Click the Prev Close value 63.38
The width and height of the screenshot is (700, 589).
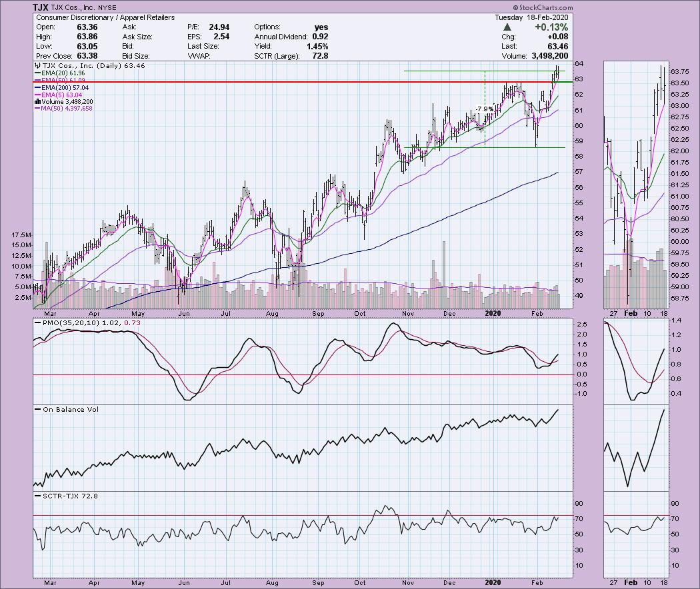coord(87,56)
